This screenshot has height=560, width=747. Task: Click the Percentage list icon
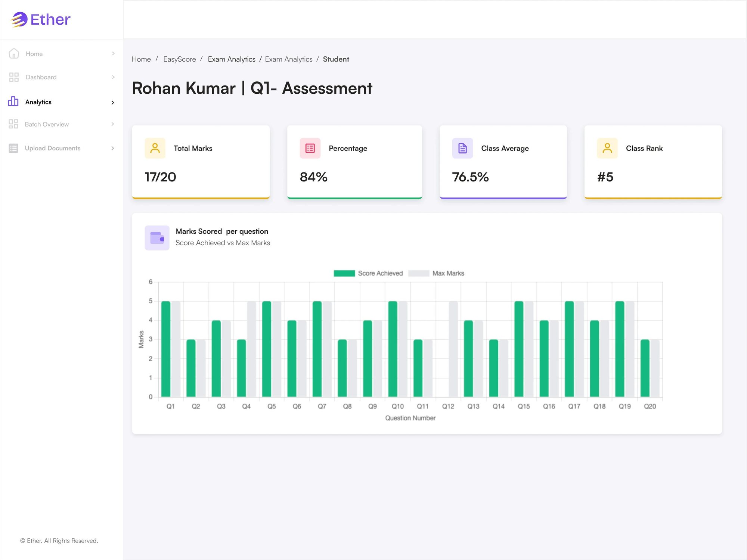tap(310, 148)
